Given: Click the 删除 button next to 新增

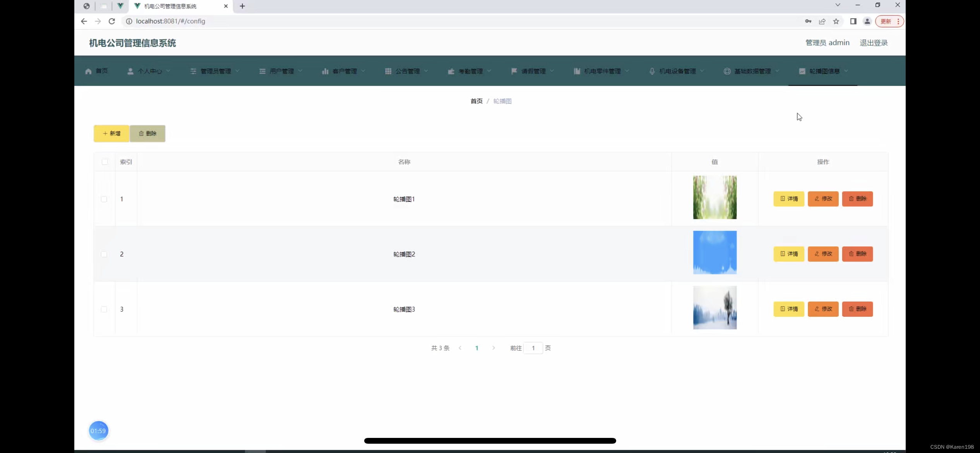Looking at the screenshot, I should pos(147,134).
